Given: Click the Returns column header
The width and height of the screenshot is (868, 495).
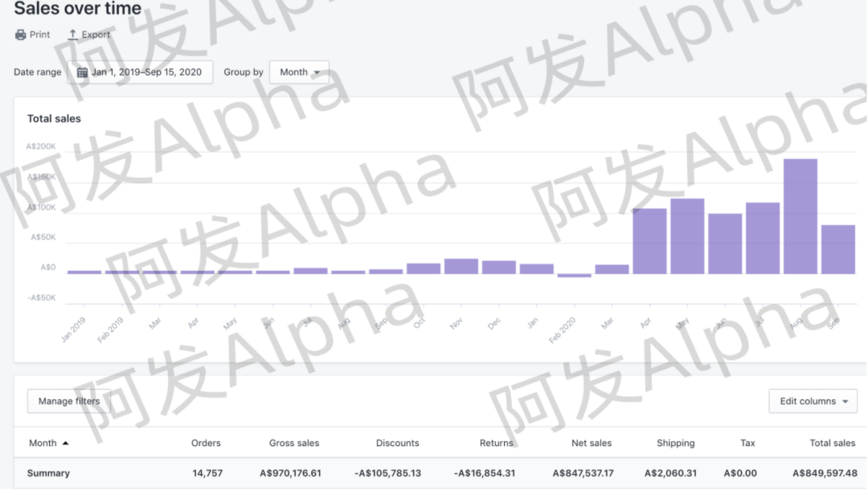Looking at the screenshot, I should (x=496, y=443).
